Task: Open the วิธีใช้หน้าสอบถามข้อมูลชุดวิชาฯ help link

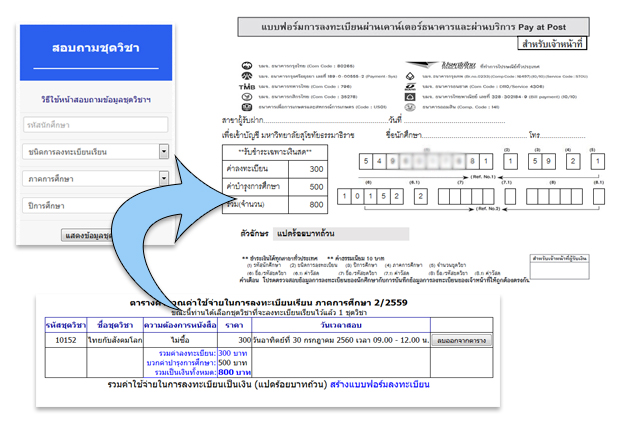Action: click(96, 100)
